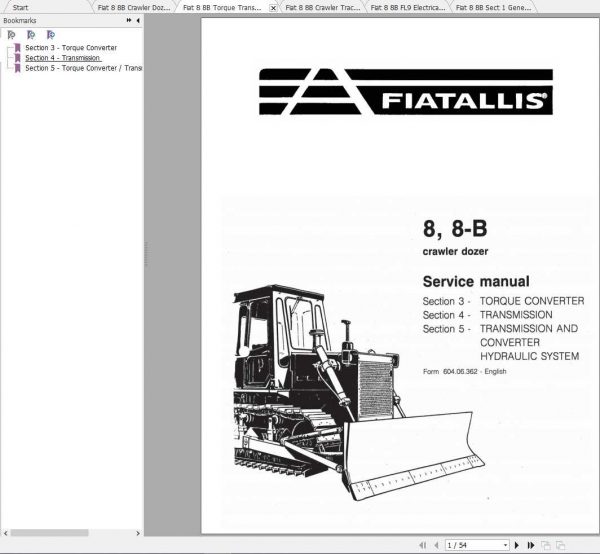Click the bookmarks horizontal scrollbar thumb
The width and height of the screenshot is (600, 554).
coord(49,533)
